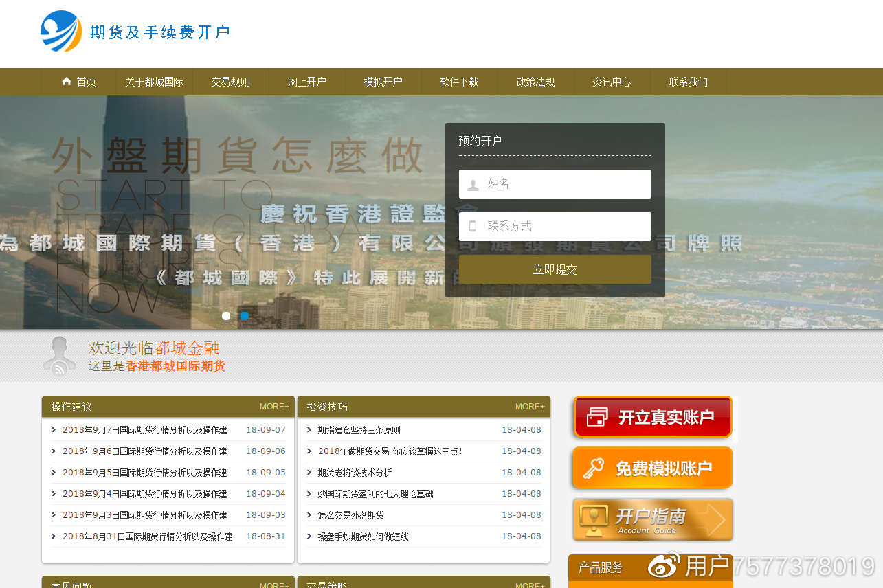This screenshot has height=588, width=883.
Task: Click the chevron bullet before 怎么交易外盘期货
Action: click(309, 515)
